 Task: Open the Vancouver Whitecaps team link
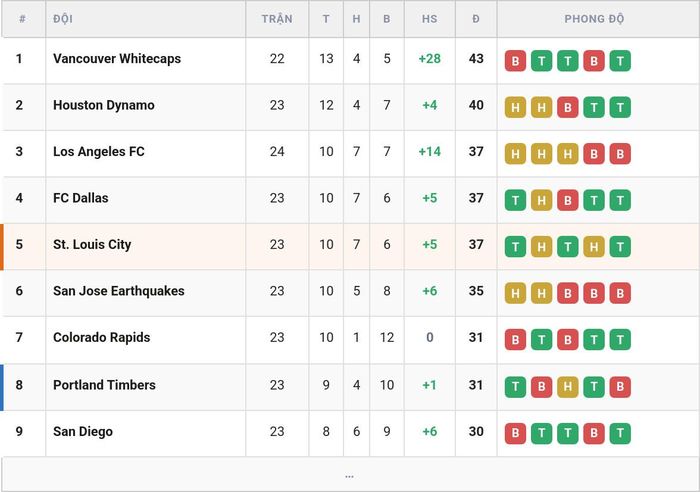coord(117,58)
